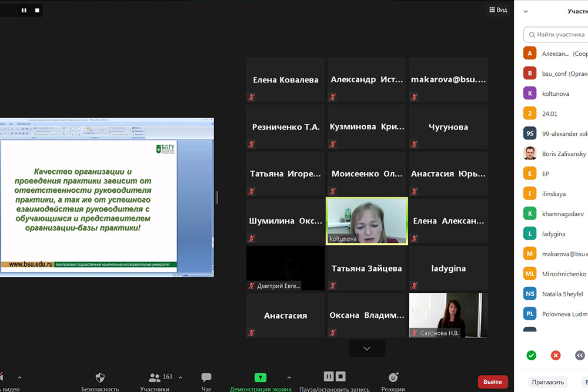Select the koltunova active speaker video tile
This screenshot has width=588, height=392.
(x=367, y=221)
